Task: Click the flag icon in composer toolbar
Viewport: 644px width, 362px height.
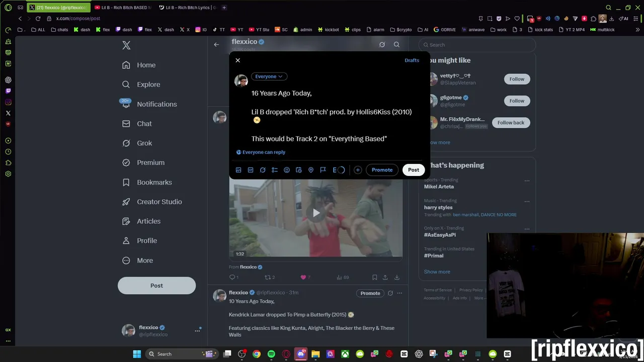Action: 323,170
